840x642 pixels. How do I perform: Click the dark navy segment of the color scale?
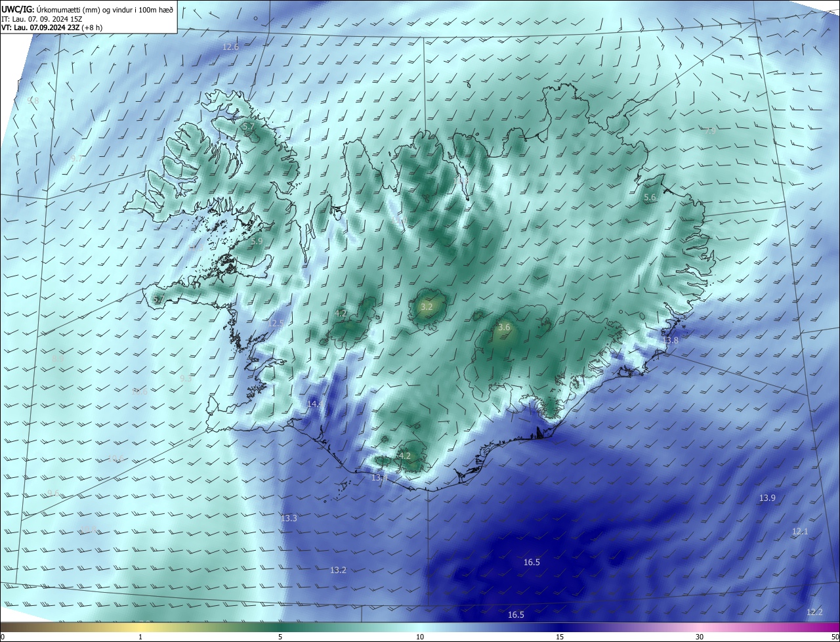(560, 627)
